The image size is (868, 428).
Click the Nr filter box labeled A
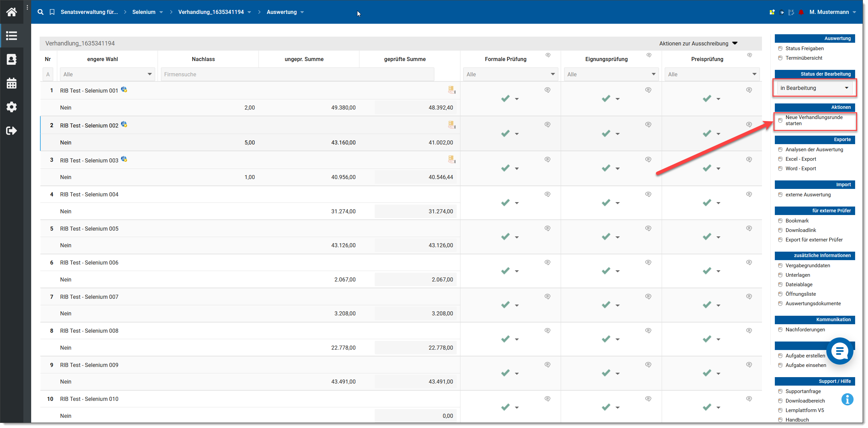[48, 74]
